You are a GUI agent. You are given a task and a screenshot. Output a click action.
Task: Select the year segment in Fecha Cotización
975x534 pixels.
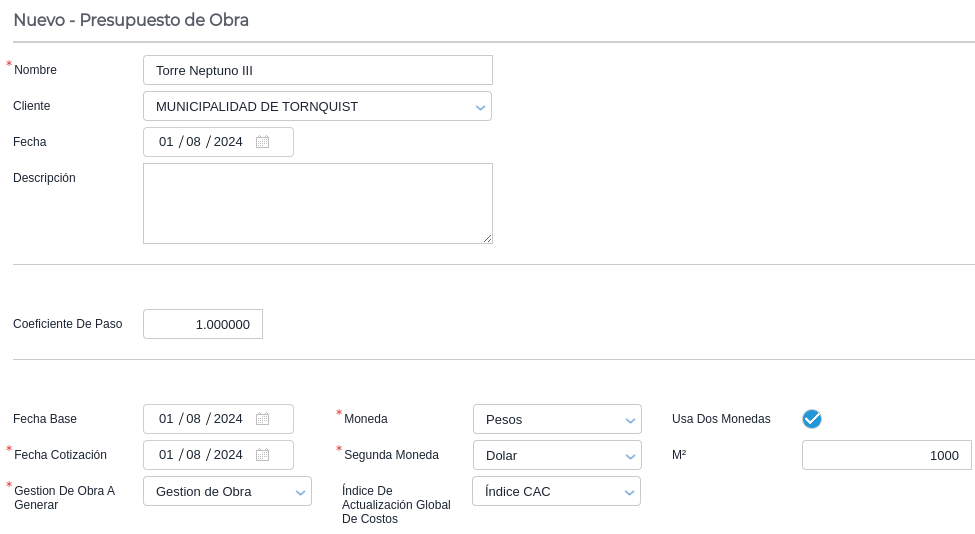[228, 455]
